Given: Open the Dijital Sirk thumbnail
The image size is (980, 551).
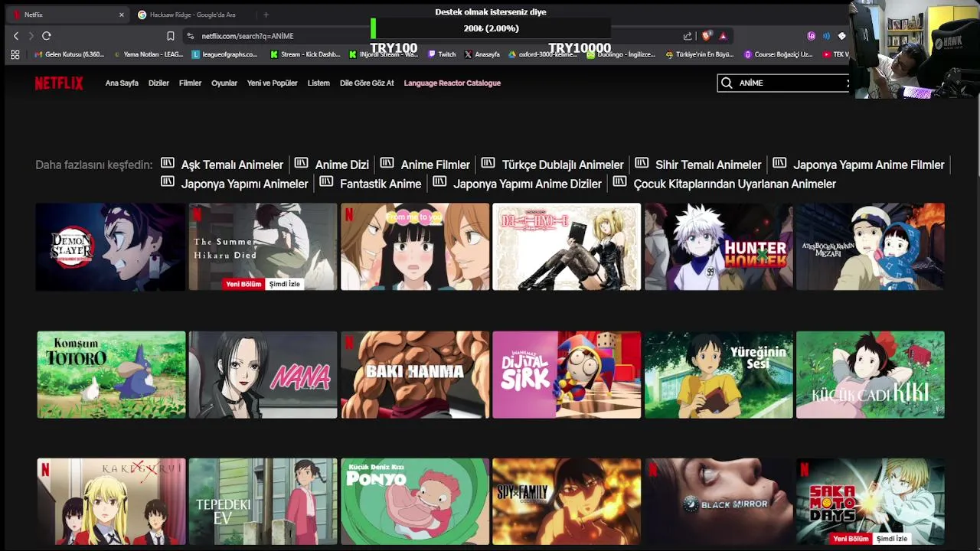Looking at the screenshot, I should [567, 374].
